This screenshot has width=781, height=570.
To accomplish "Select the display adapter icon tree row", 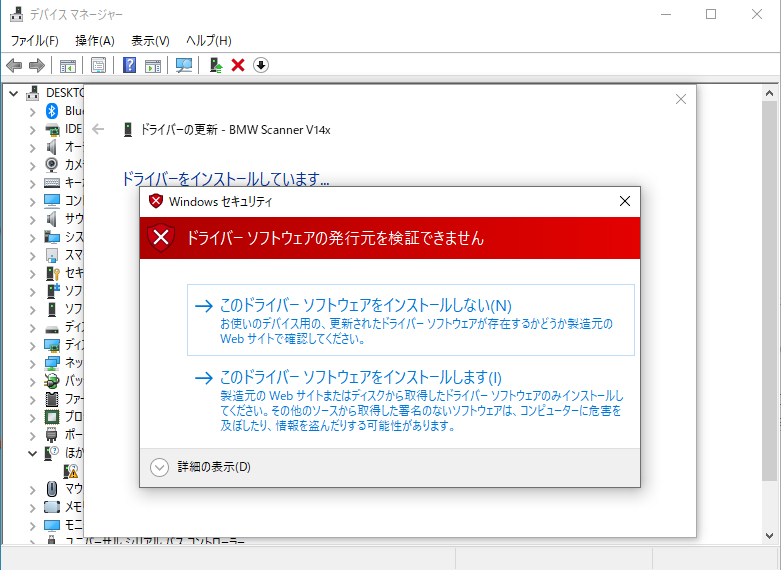I will (64, 345).
